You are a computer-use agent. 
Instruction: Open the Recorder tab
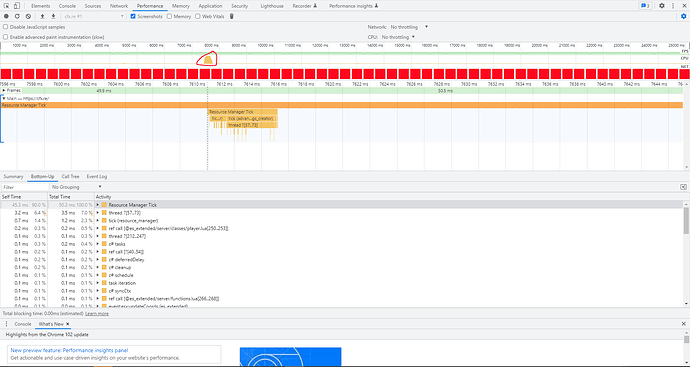pos(305,6)
